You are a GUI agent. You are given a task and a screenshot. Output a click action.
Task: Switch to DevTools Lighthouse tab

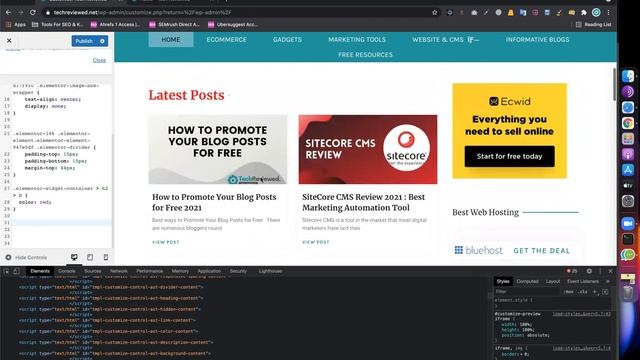coord(270,271)
